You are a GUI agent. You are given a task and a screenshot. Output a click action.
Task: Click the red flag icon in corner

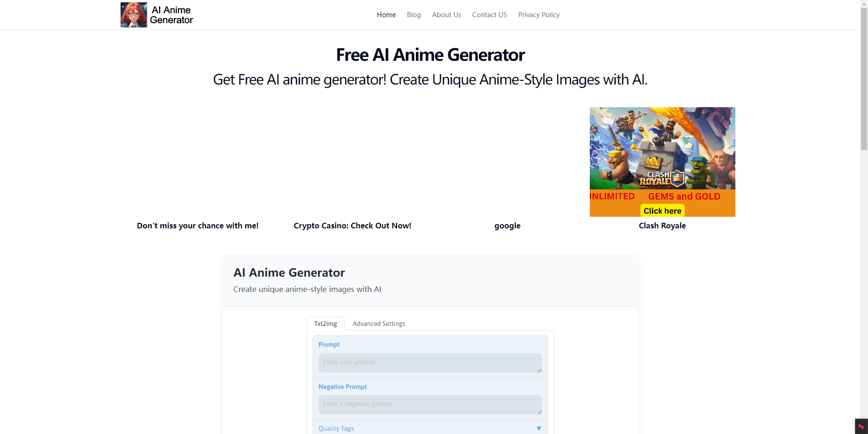pos(861,427)
